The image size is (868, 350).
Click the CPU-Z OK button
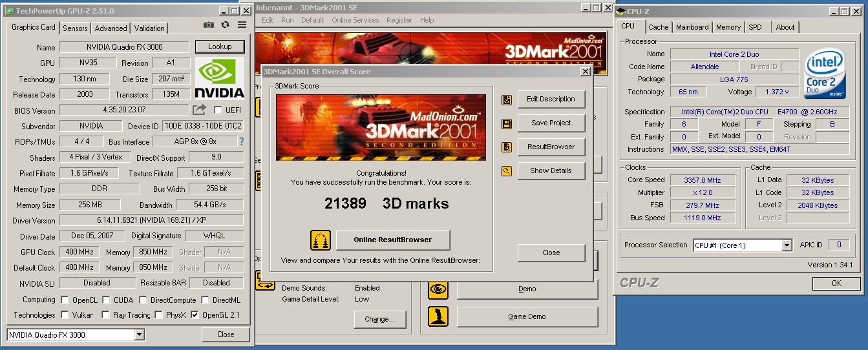tap(836, 283)
